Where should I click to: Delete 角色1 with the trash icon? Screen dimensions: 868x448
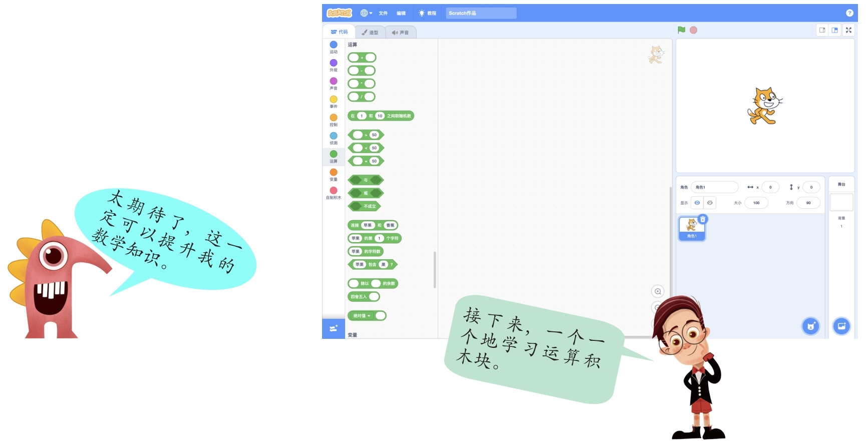[703, 219]
